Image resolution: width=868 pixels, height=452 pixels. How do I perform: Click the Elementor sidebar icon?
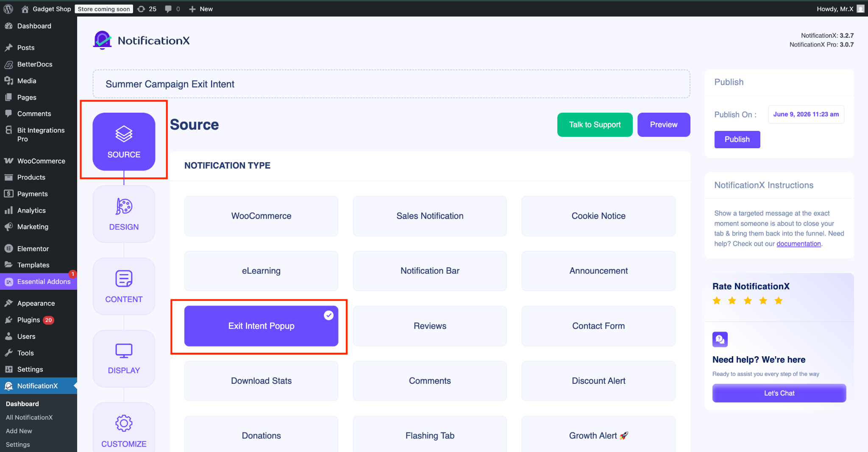pos(8,249)
